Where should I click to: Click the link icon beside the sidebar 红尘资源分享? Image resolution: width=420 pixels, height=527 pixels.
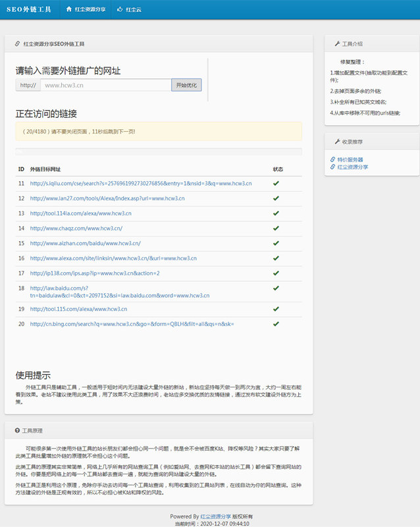(332, 167)
